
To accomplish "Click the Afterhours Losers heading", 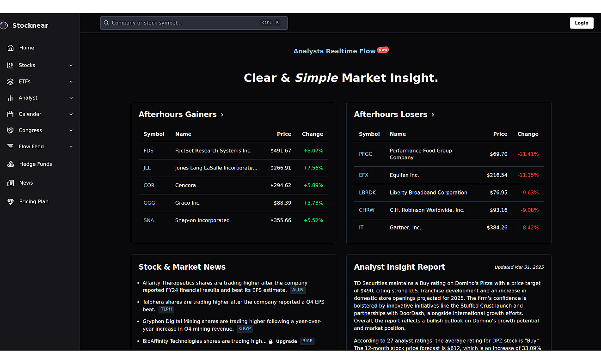I will pos(391,115).
